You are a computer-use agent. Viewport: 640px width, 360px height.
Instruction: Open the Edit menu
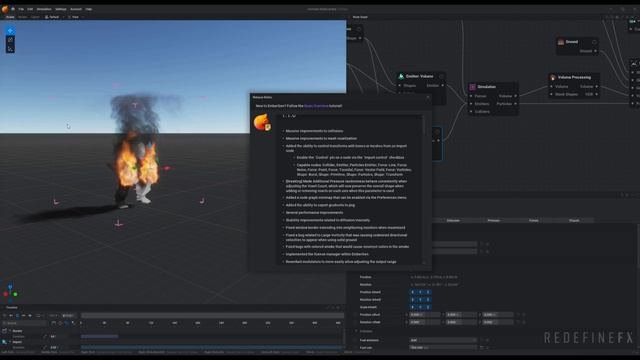pyautogui.click(x=30, y=9)
